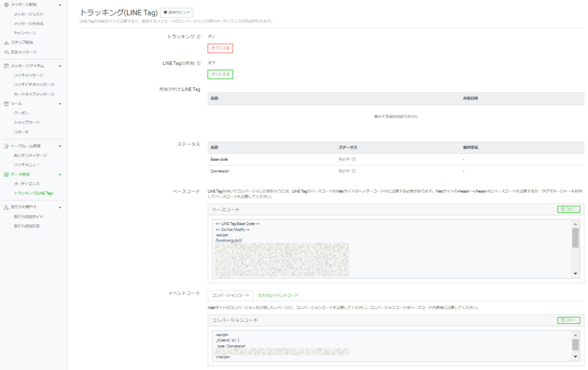Turn tracking off with オフにする button
The width and height of the screenshot is (588, 370).
(x=220, y=48)
